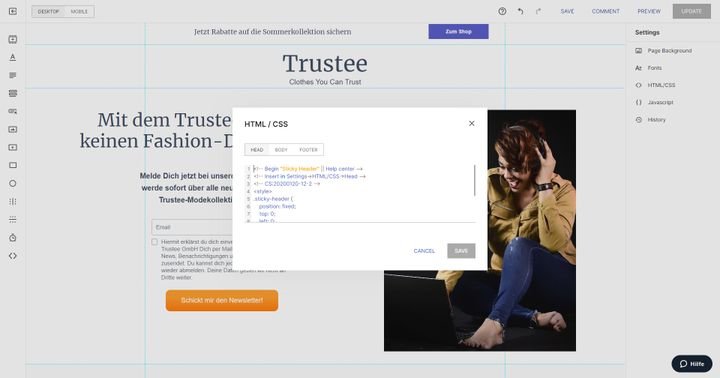
Task: Click the exit editor icon at top left
Action: point(13,11)
